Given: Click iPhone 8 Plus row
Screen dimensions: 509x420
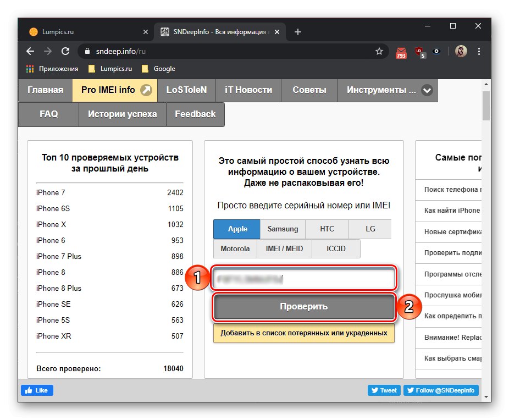Looking at the screenshot, I should (110, 288).
